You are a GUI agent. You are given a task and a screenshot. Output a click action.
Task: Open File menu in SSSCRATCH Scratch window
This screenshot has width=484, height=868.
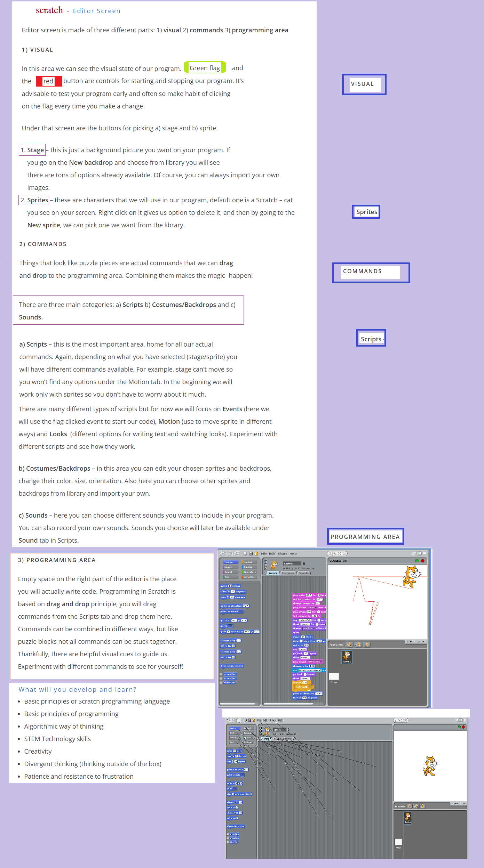(264, 554)
